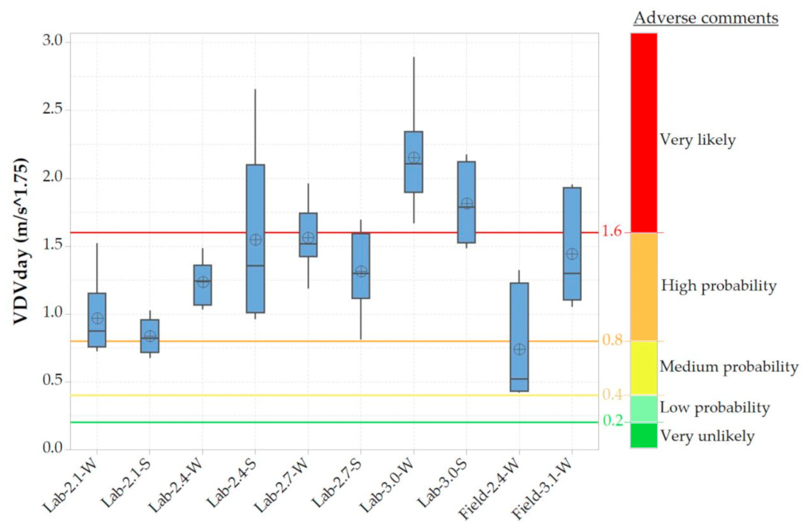Click the orange 0.8 threshold label
The height and width of the screenshot is (532, 808).
pos(613,340)
